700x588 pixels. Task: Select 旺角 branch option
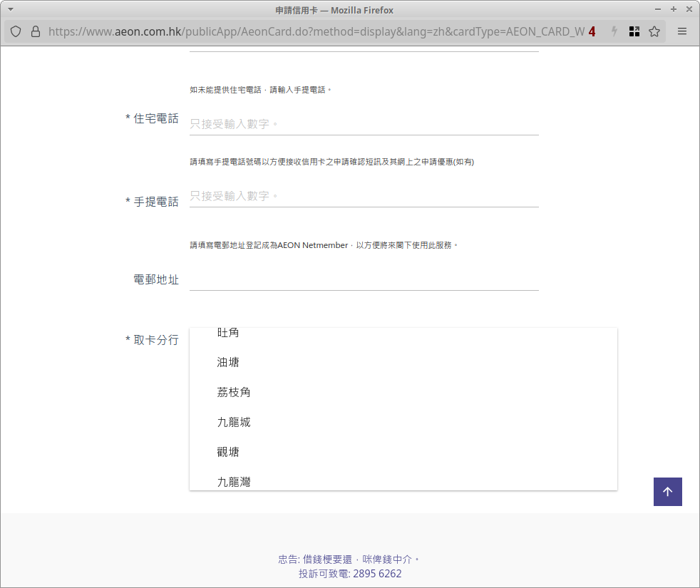pyautogui.click(x=403, y=334)
